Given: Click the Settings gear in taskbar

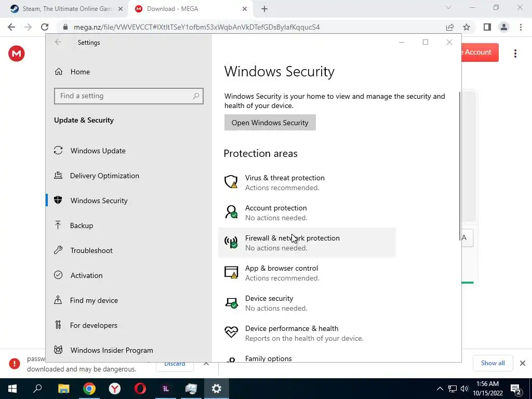Looking at the screenshot, I should click(217, 389).
